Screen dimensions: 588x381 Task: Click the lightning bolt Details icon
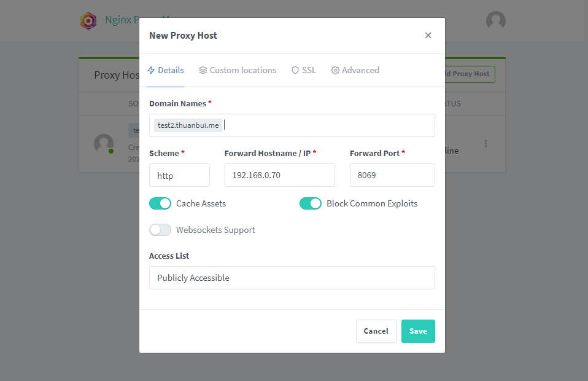(x=151, y=70)
